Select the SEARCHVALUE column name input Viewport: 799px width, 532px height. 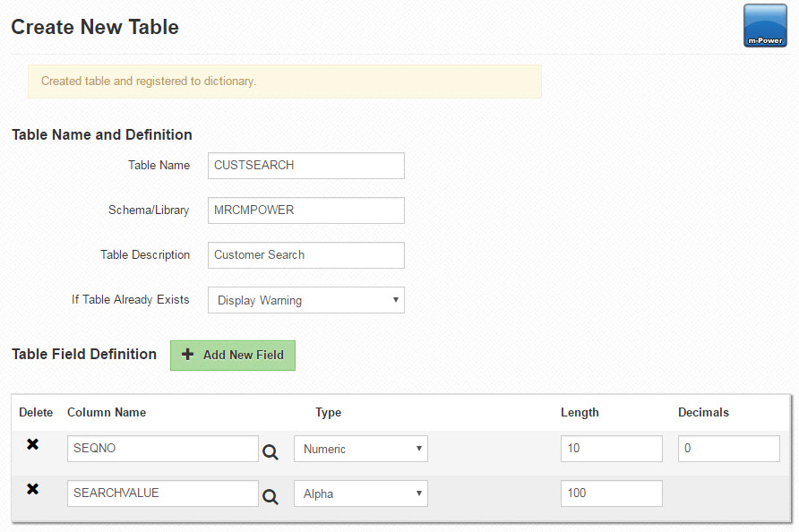[162, 493]
